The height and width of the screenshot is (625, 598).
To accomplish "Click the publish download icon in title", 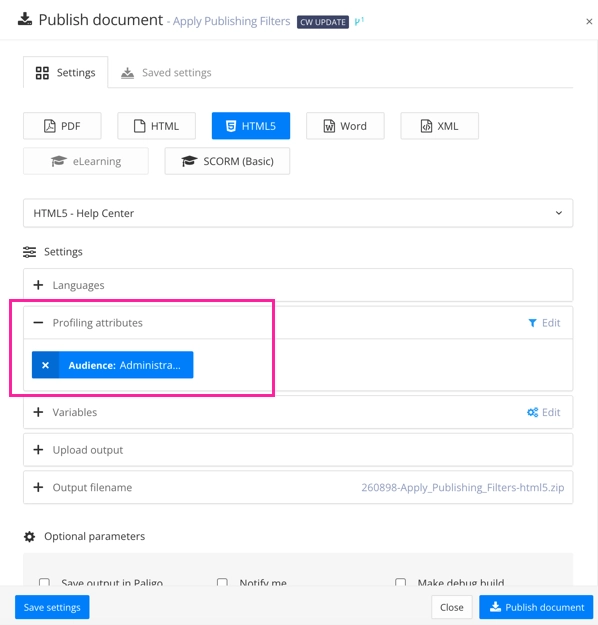I will [x=25, y=19].
